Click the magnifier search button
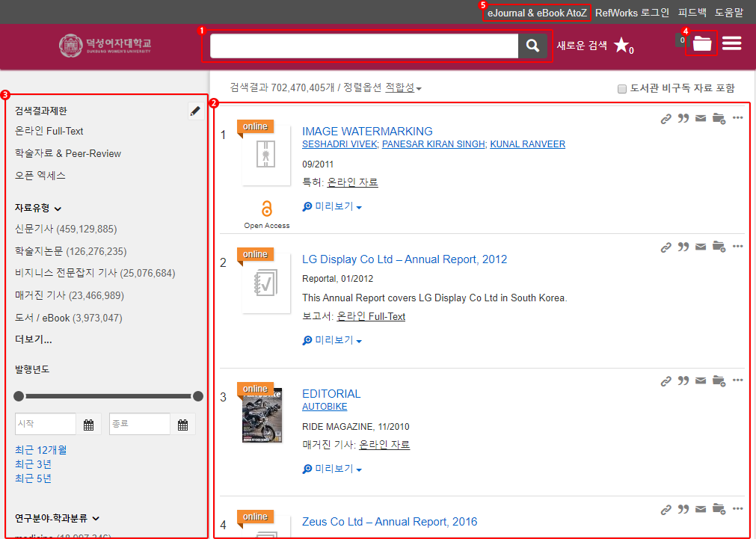 533,46
